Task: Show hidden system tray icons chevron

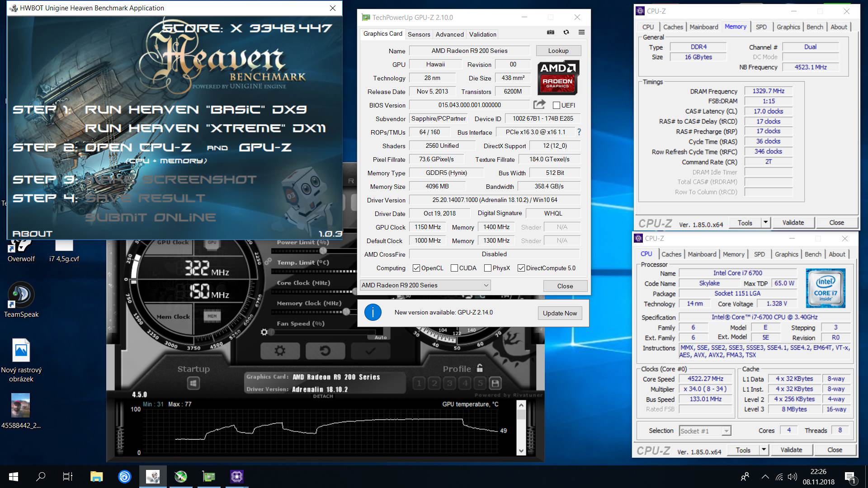Action: point(765,477)
